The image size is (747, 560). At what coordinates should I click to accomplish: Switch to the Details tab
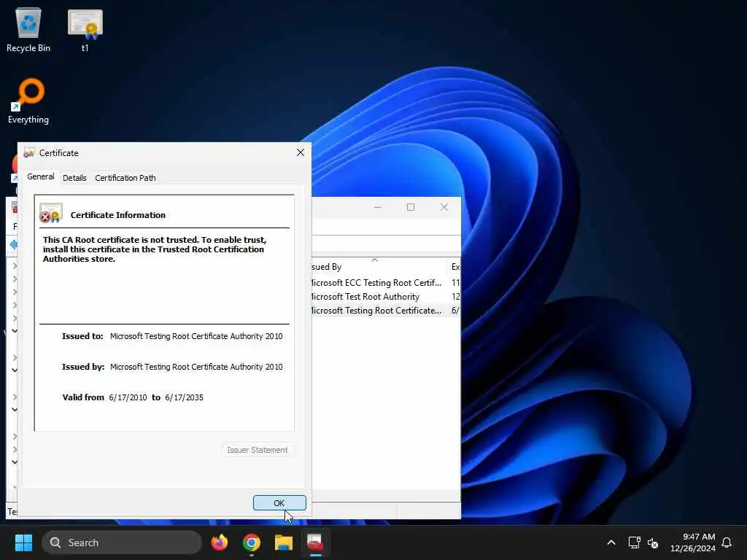[x=74, y=178]
